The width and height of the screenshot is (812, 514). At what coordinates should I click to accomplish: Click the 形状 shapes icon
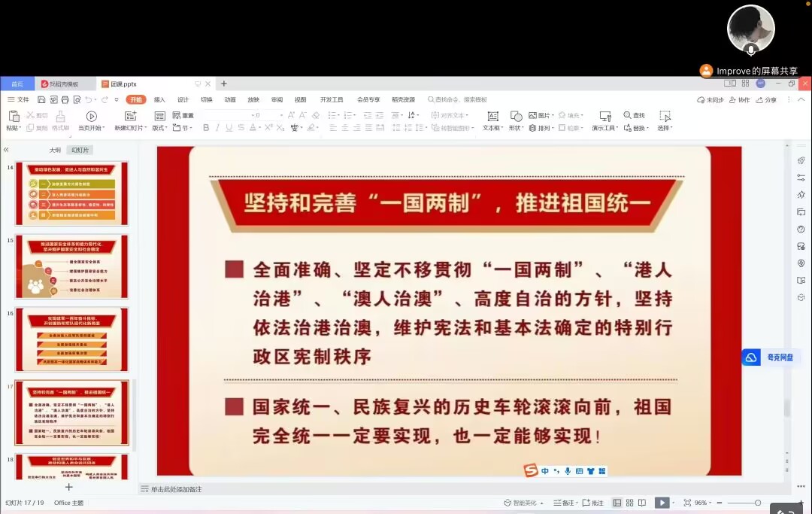pos(516,117)
